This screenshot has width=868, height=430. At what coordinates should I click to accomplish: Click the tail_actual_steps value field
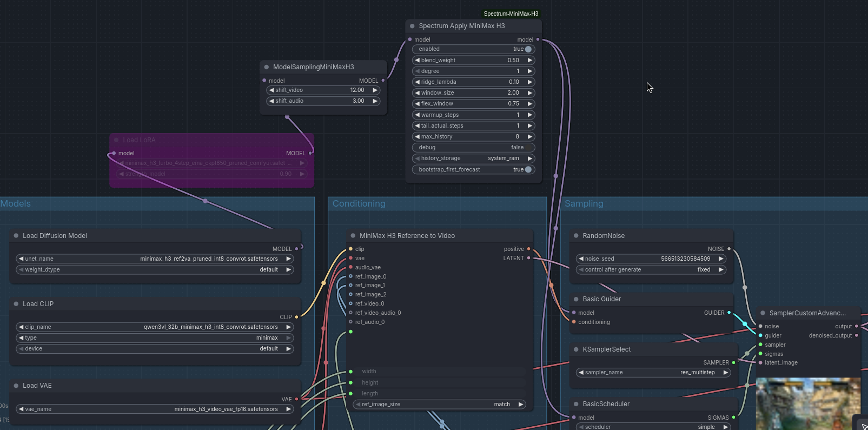pos(474,126)
